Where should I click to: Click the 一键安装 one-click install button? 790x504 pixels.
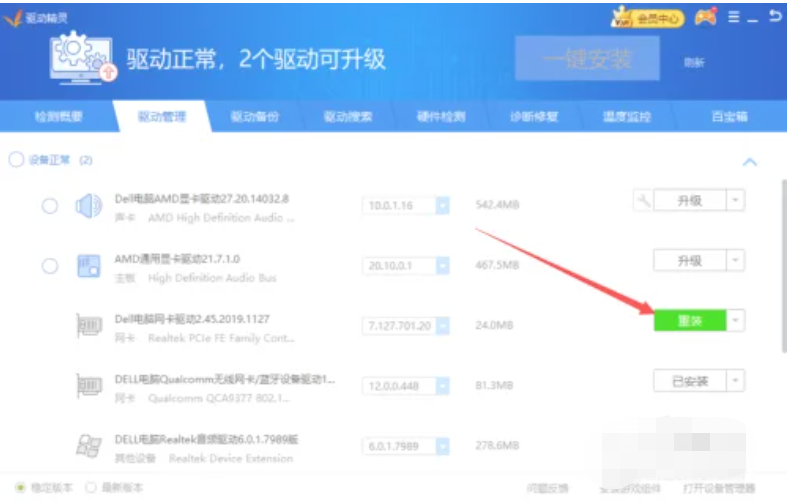(587, 60)
